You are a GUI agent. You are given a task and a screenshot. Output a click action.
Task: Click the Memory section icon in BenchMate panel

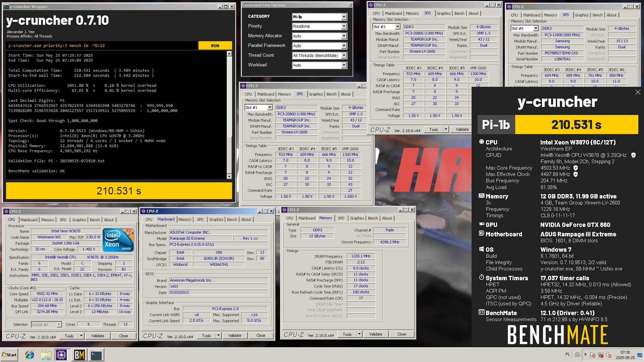tap(481, 196)
